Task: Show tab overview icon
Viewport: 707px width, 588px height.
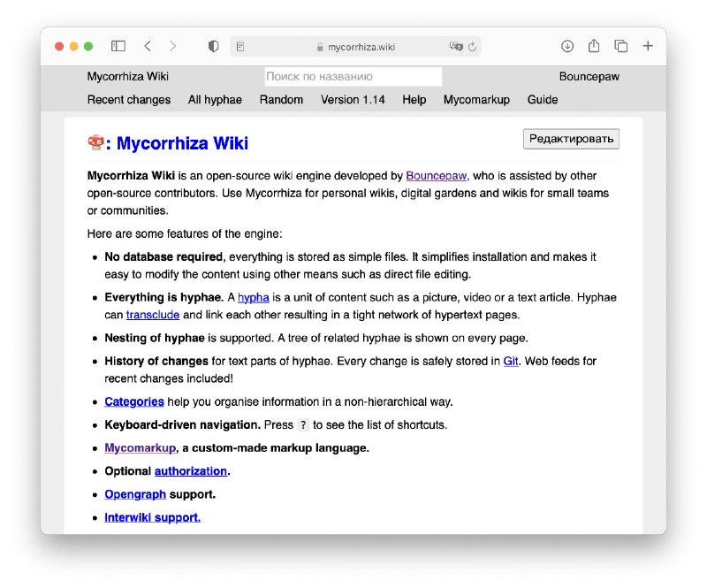Action: point(621,46)
